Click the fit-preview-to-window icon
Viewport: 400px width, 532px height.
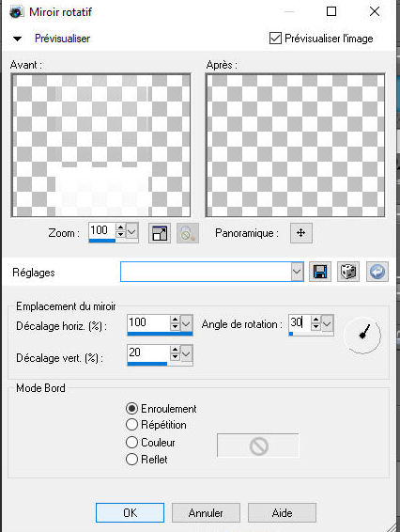click(x=160, y=233)
